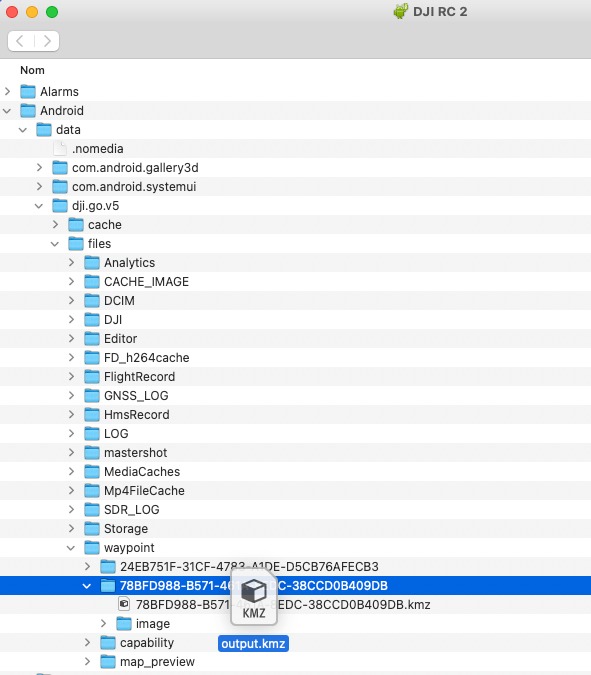Select the Mp4FileCache folder row
The image size is (591, 675).
pos(295,491)
